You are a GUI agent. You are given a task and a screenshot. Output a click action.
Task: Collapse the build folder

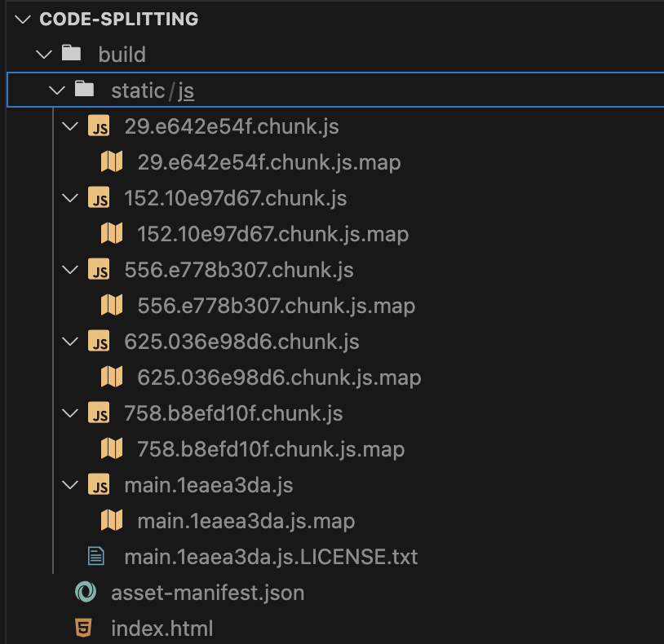coord(43,54)
